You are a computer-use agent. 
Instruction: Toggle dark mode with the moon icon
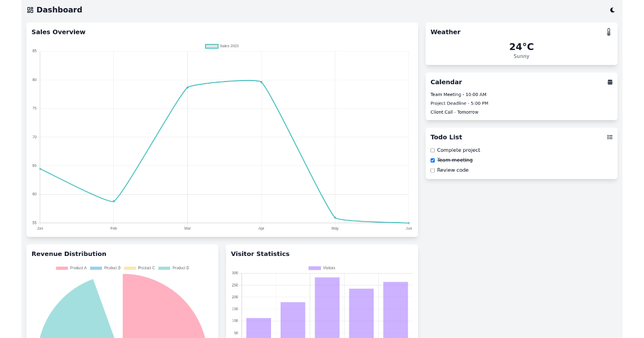pyautogui.click(x=612, y=10)
